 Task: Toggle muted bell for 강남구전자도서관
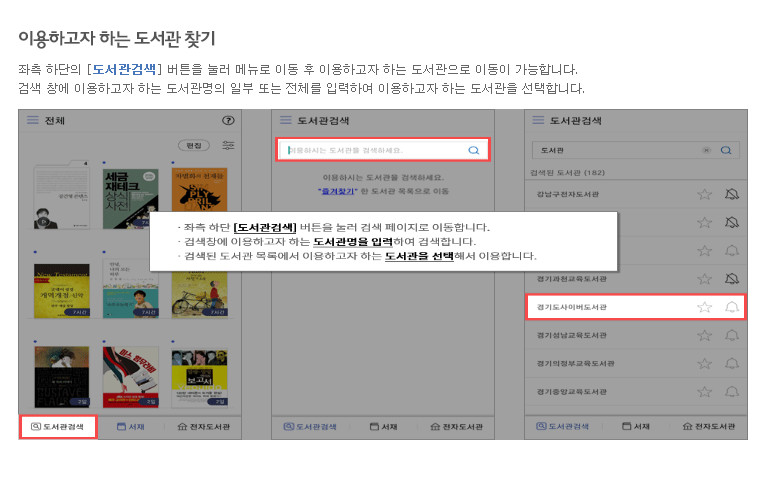tap(732, 194)
